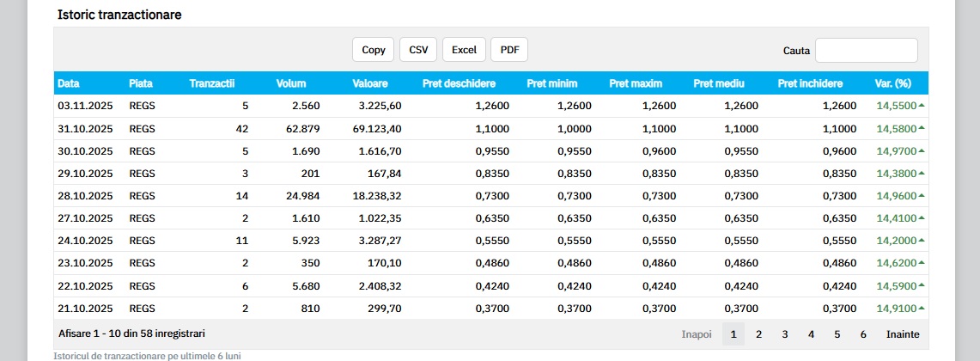This screenshot has height=361, width=980.
Task: Click the Inainte next page link
Action: [x=903, y=333]
